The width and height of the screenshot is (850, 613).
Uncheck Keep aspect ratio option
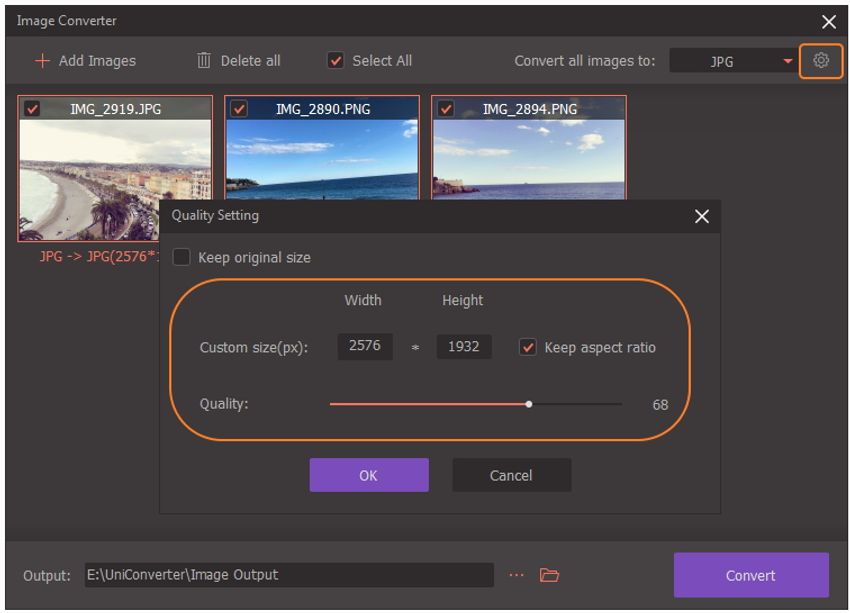(528, 347)
